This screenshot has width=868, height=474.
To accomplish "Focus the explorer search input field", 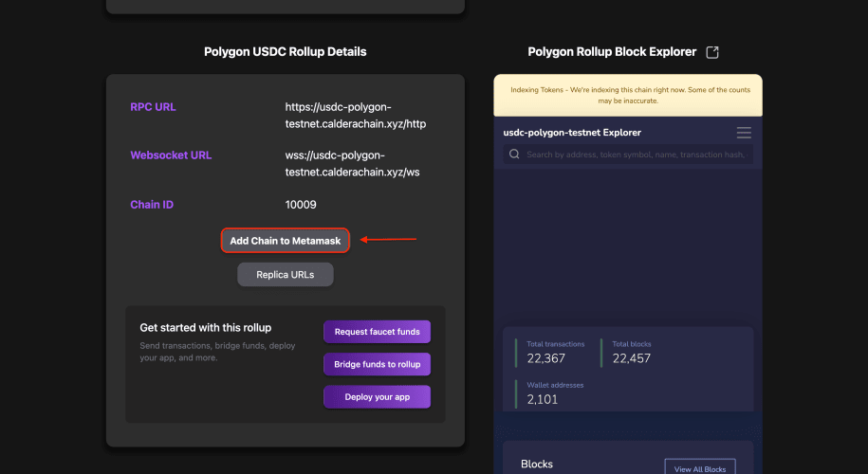I will pyautogui.click(x=628, y=155).
